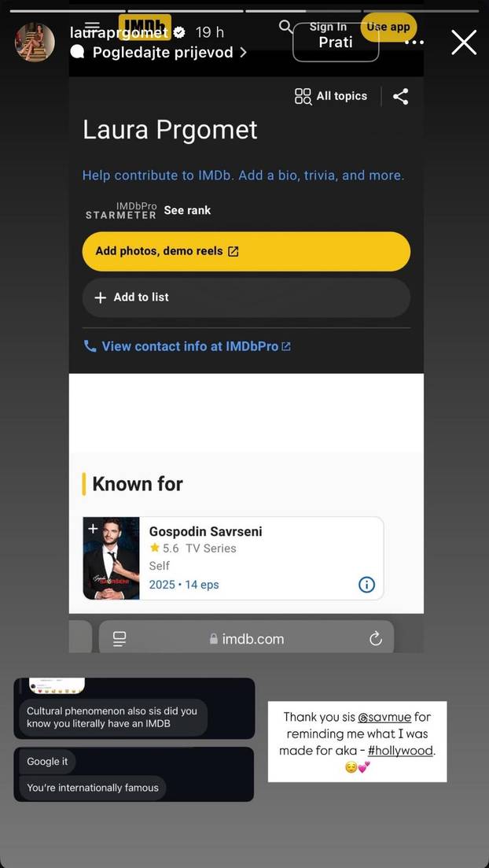Image resolution: width=489 pixels, height=868 pixels.
Task: Toggle watchlist plus on Gospodin Savrseni poster
Action: [x=93, y=529]
